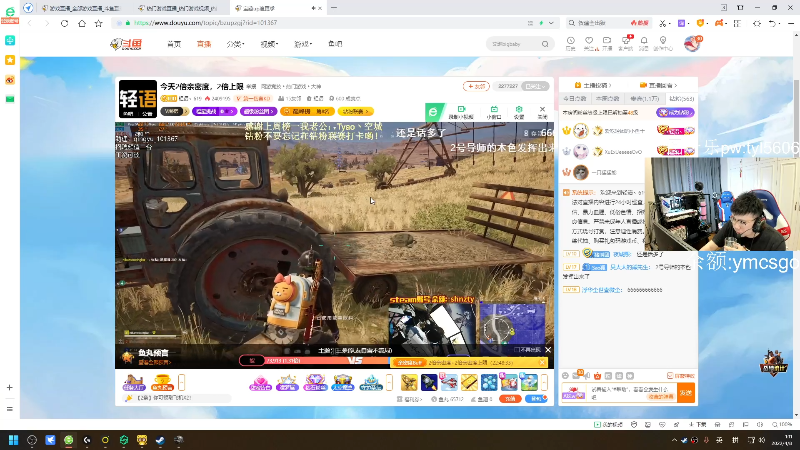Click the orange recharge button under gifts
The width and height of the screenshot is (800, 450).
[x=510, y=399]
